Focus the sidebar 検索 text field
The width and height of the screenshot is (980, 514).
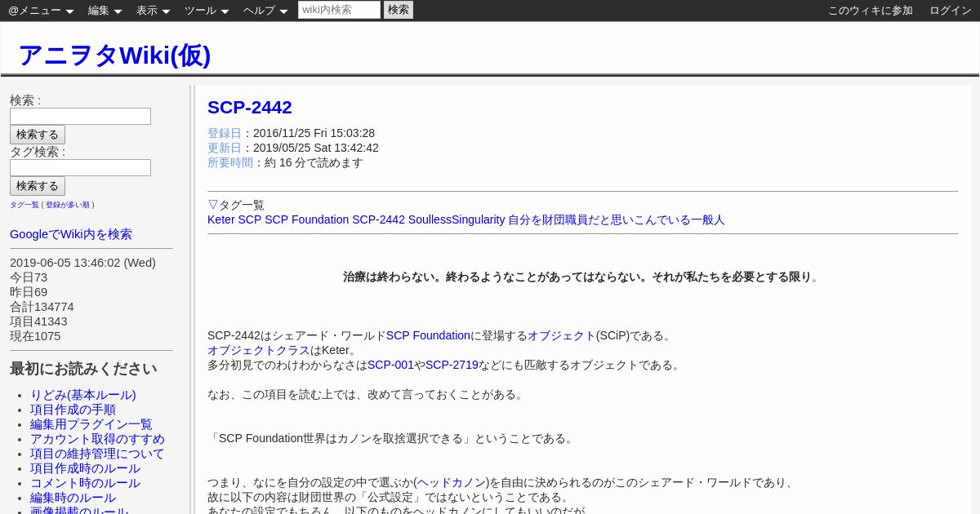(x=80, y=116)
